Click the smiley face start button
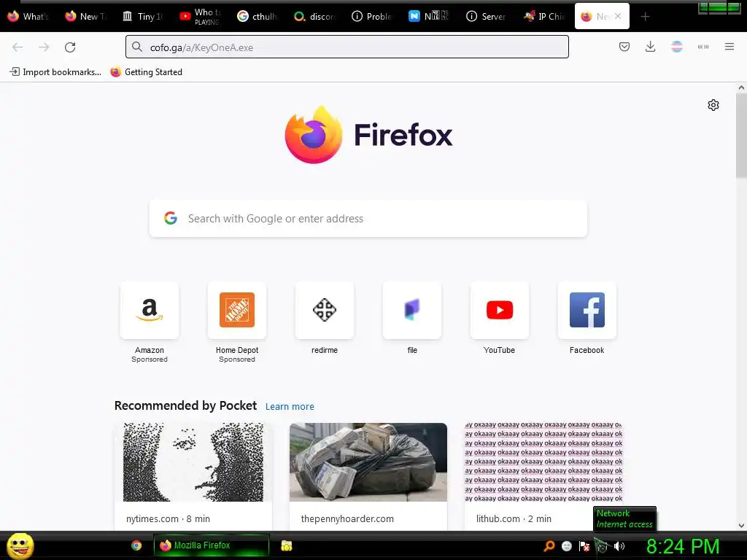The height and width of the screenshot is (560, 747). click(x=20, y=545)
